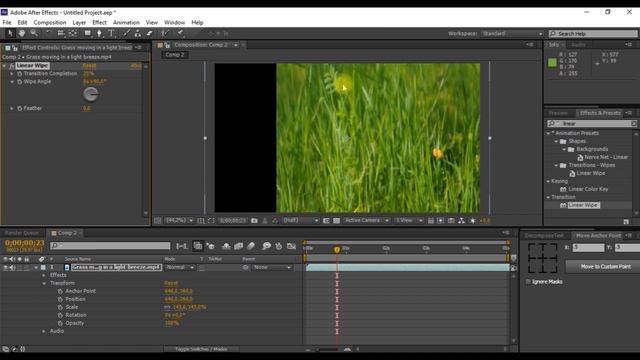
Task: Click the timeline zoom slider
Action: coord(327,349)
